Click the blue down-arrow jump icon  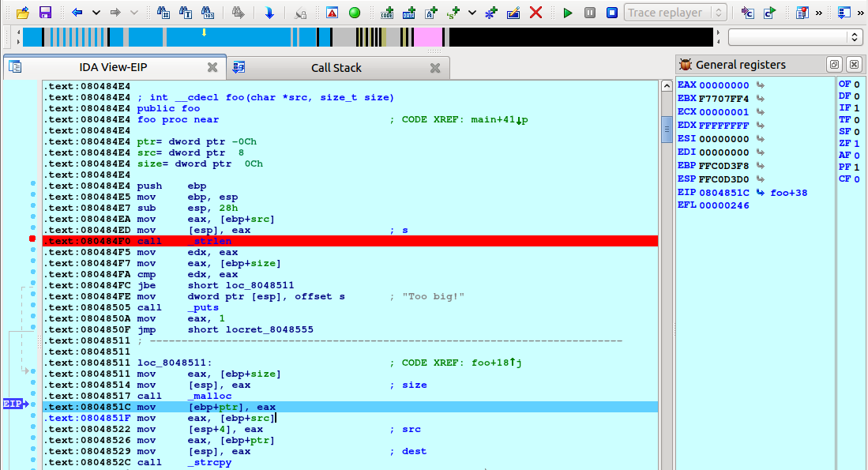(269, 13)
